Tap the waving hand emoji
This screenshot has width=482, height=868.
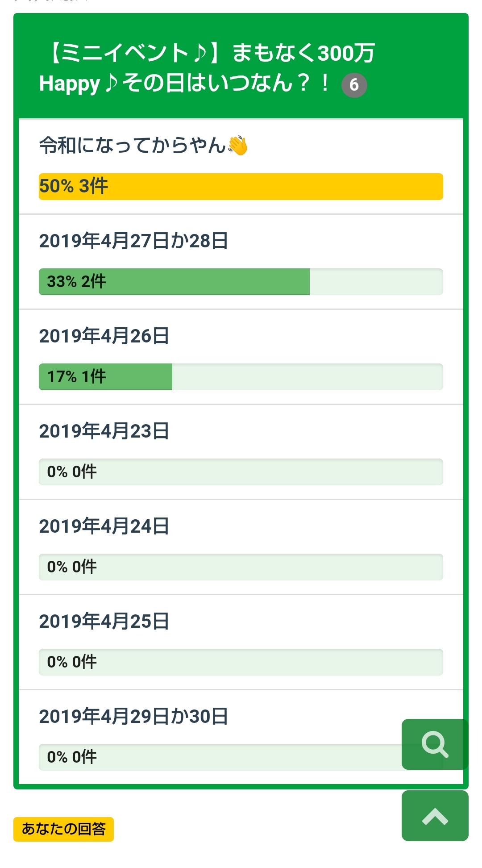pyautogui.click(x=238, y=146)
